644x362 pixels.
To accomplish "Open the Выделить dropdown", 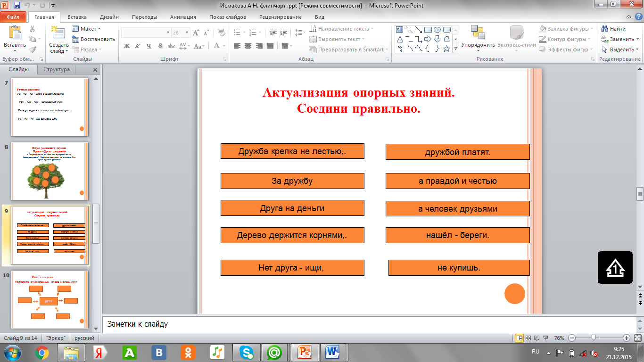I will 620,49.
